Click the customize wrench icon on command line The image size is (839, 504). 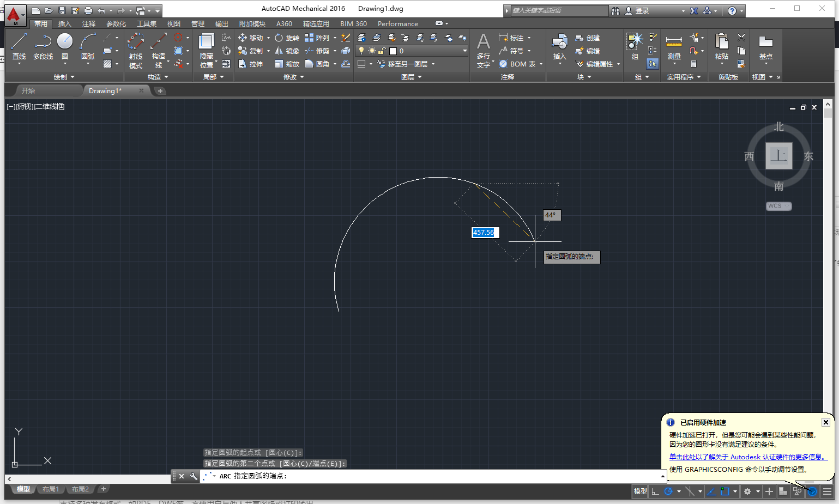coord(194,476)
